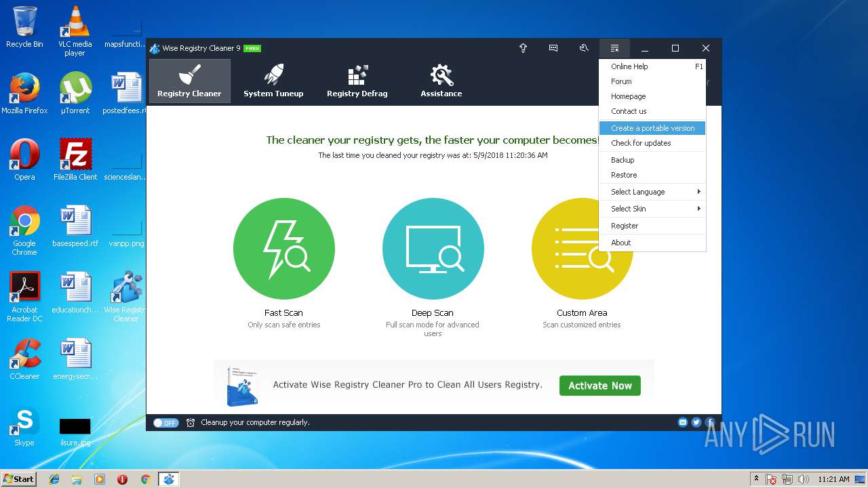Open the Facebook icon in status bar

(x=710, y=422)
